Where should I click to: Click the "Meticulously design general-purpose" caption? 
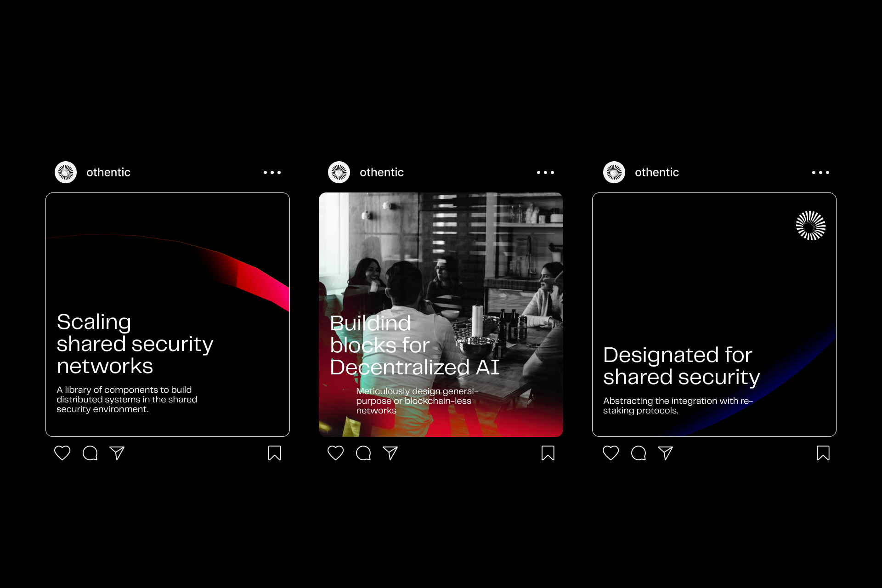pyautogui.click(x=417, y=401)
